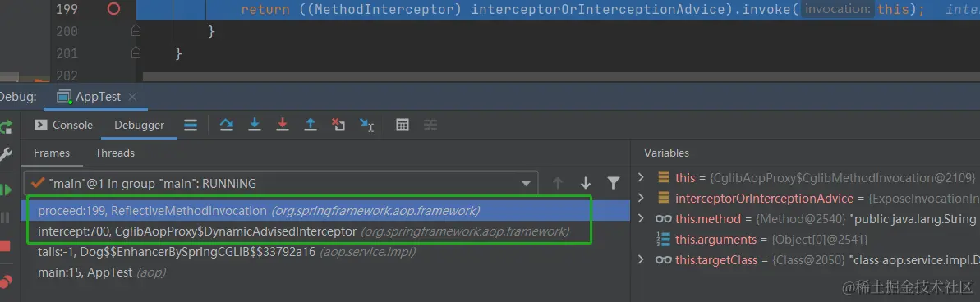
Task: Toggle the frames filter funnel icon
Action: (x=614, y=184)
